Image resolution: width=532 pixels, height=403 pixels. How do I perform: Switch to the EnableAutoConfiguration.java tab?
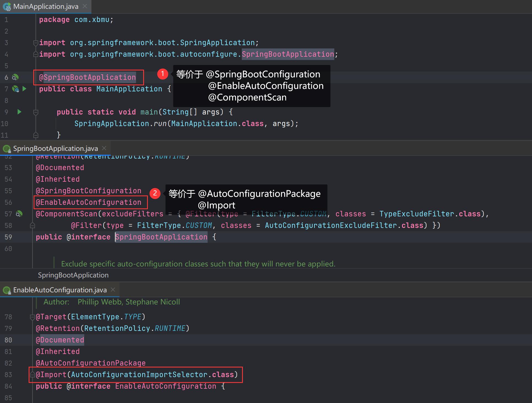click(x=60, y=290)
